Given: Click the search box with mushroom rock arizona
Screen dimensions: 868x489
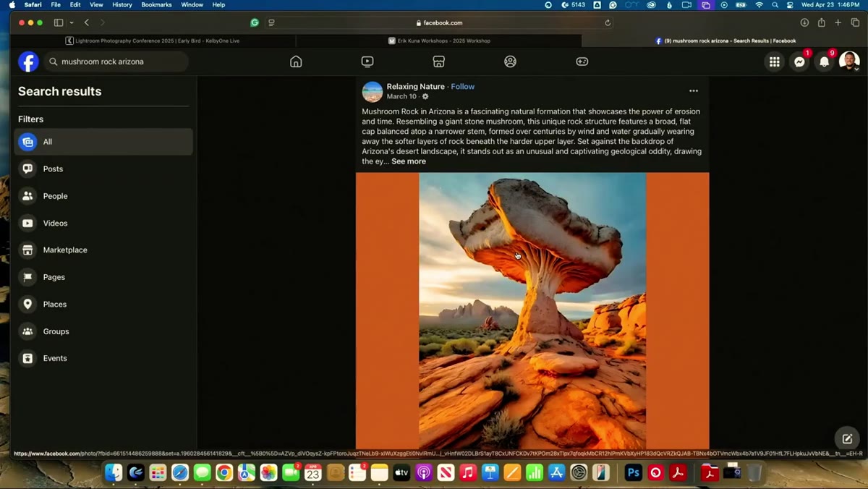Looking at the screenshot, I should [116, 61].
